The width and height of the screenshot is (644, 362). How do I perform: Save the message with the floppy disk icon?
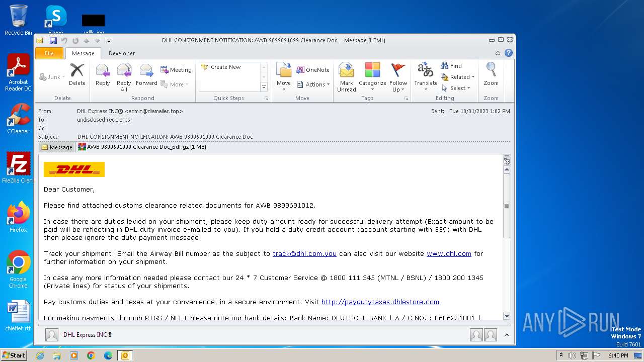pos(53,41)
